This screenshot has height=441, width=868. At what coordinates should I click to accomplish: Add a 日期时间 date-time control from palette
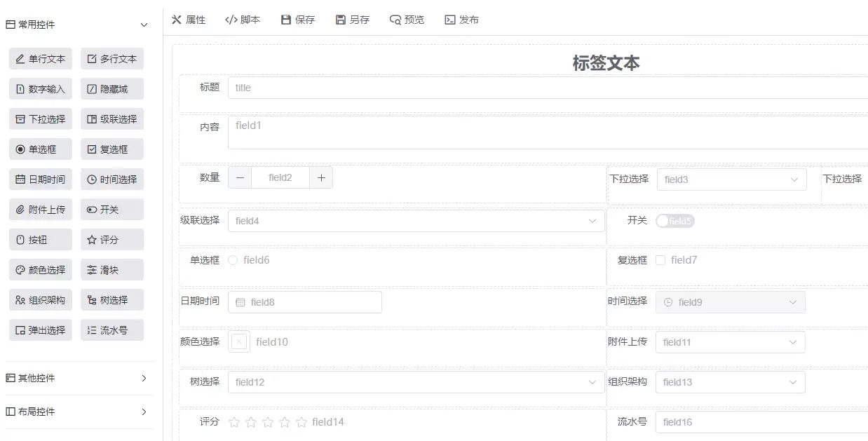click(x=41, y=179)
